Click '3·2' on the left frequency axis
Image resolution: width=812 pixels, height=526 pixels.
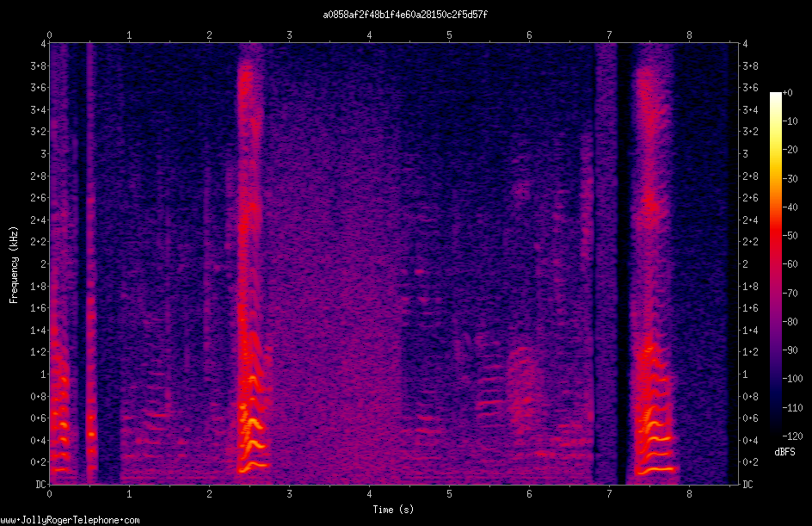pyautogui.click(x=38, y=132)
